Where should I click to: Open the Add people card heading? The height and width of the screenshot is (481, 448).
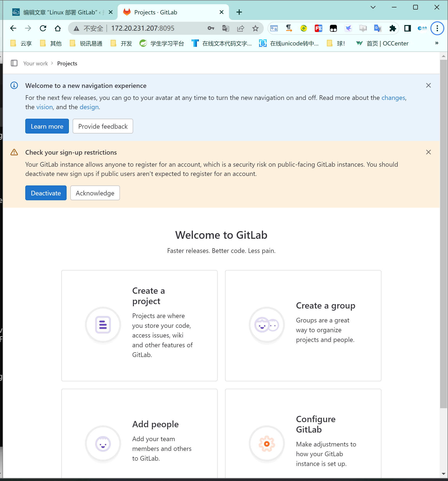click(x=155, y=424)
